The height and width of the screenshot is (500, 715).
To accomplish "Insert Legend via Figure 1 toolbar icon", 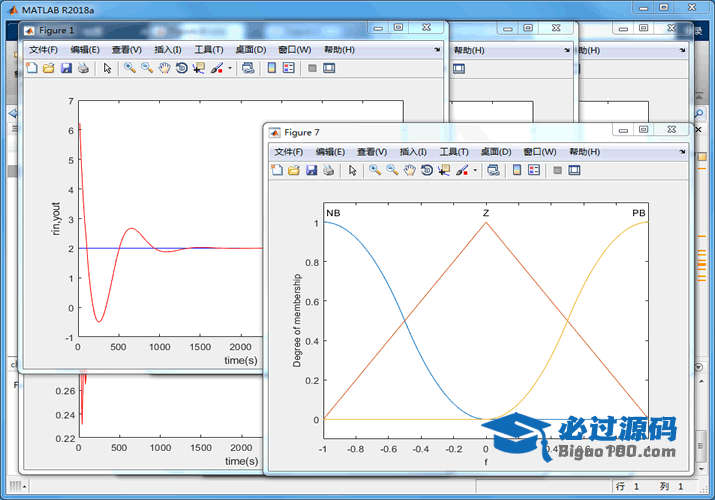I will (x=289, y=68).
